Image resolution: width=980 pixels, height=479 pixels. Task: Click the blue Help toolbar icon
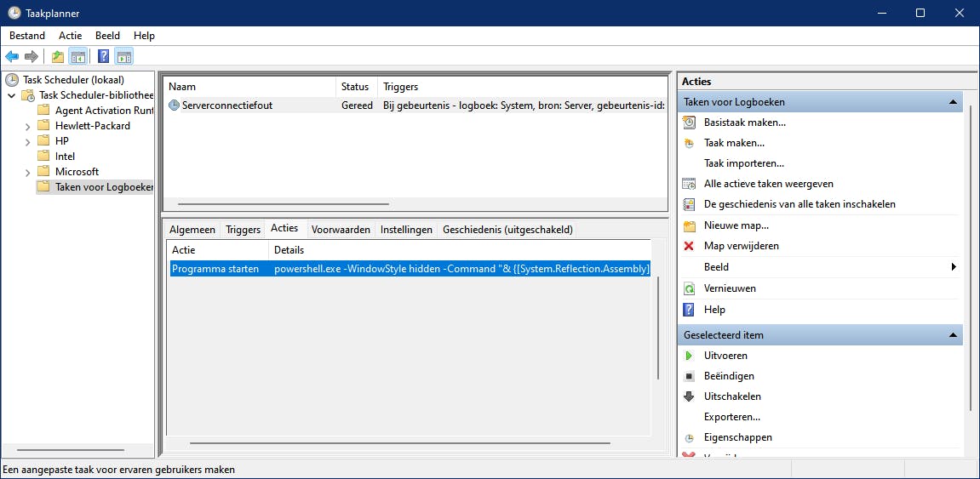(104, 57)
